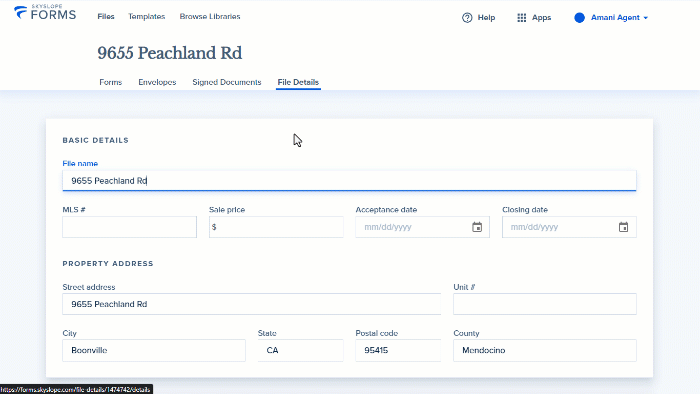
Task: Click the BASIC DETAILS section heading
Action: [96, 140]
